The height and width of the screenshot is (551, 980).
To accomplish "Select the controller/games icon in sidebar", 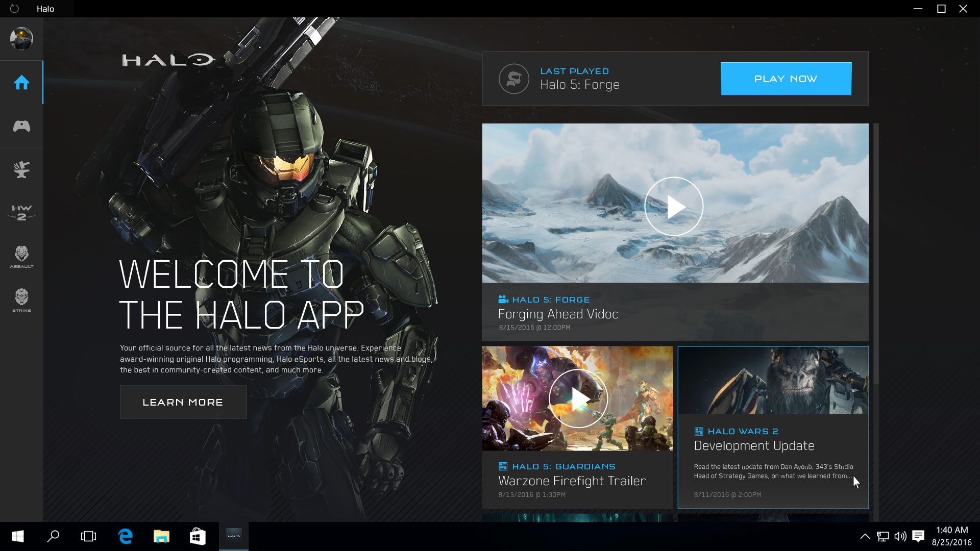I will tap(21, 127).
